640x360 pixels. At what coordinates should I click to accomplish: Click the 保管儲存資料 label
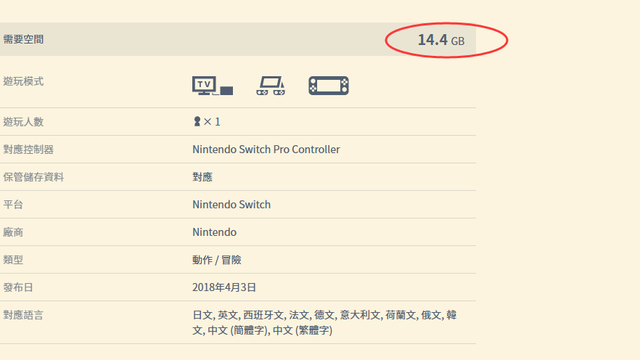tap(33, 177)
